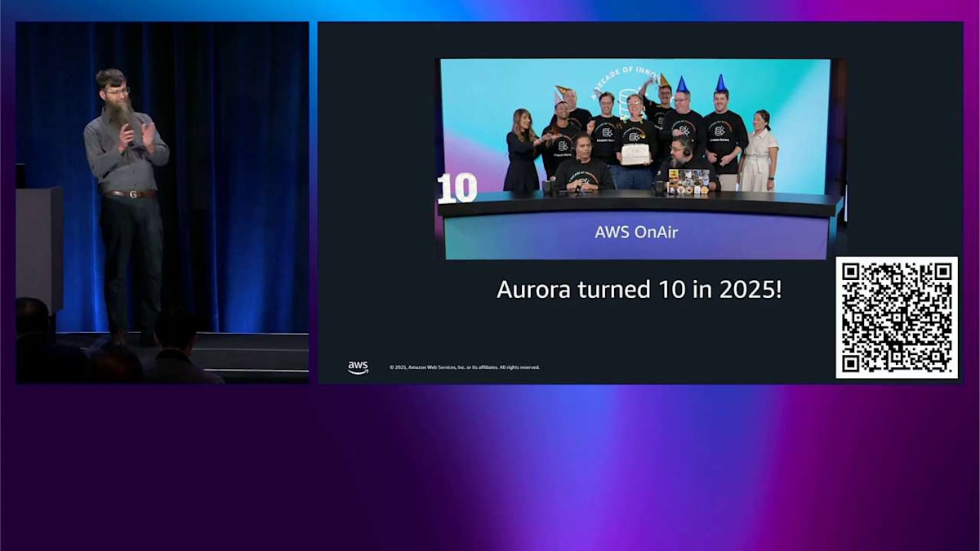Select the 'Aurora turned 10 in 2025!' caption

tap(639, 290)
